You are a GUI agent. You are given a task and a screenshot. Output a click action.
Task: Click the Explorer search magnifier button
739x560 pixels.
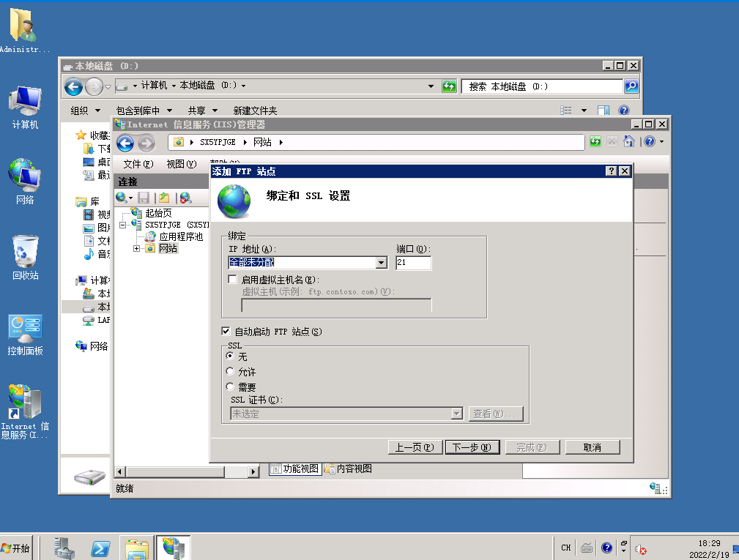(x=631, y=86)
